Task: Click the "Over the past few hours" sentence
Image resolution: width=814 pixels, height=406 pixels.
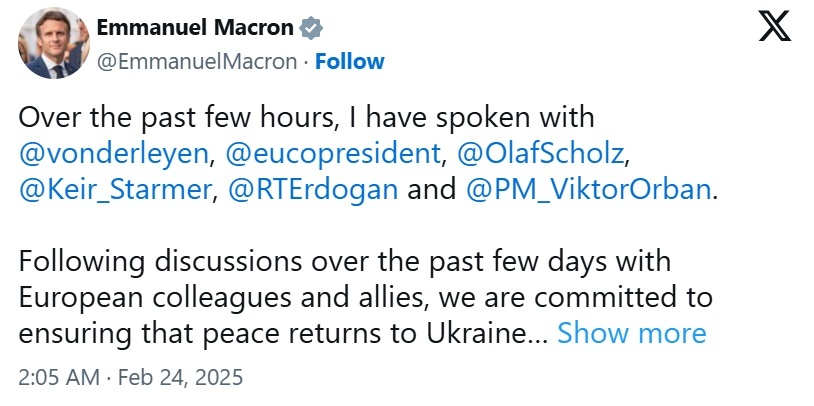Action: tap(305, 118)
